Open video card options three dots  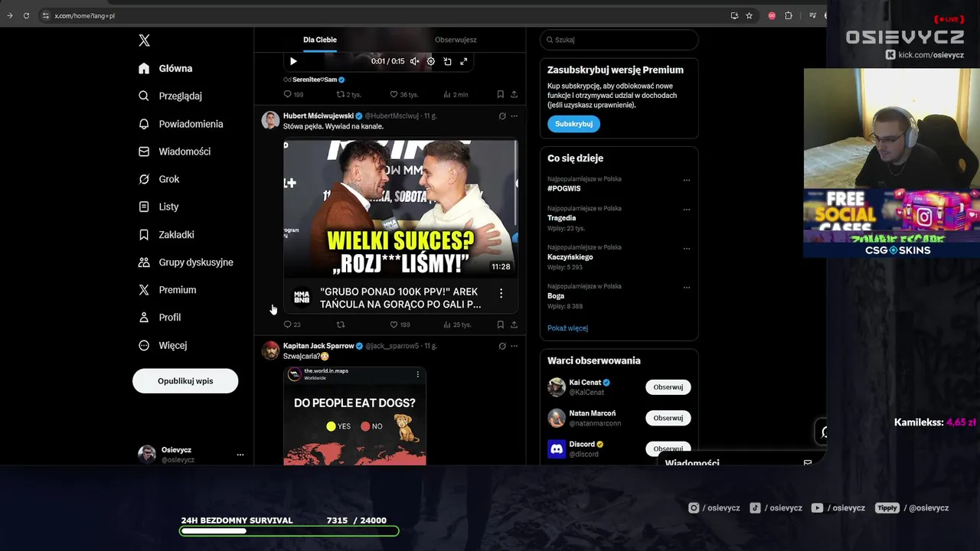501,293
